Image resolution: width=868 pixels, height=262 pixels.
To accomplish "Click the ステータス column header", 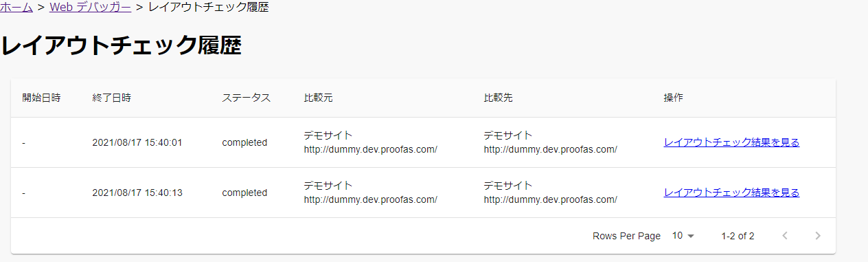I will 247,98.
